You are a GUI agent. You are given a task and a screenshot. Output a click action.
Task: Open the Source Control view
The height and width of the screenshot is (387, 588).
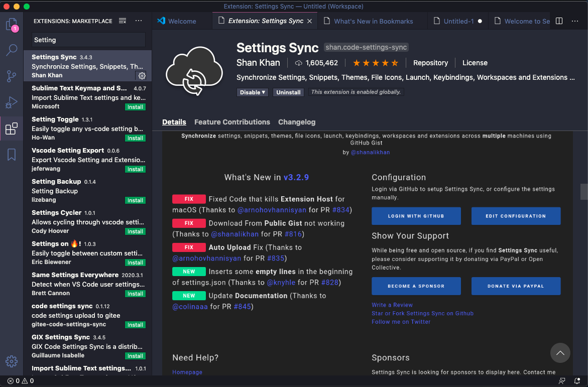click(11, 76)
